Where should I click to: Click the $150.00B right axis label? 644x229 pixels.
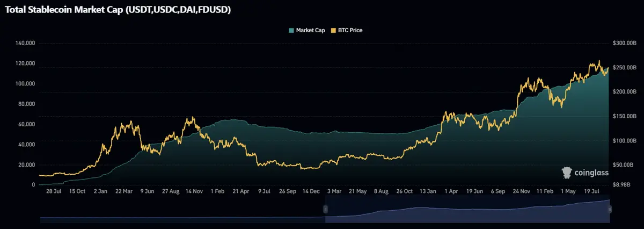[x=624, y=116]
